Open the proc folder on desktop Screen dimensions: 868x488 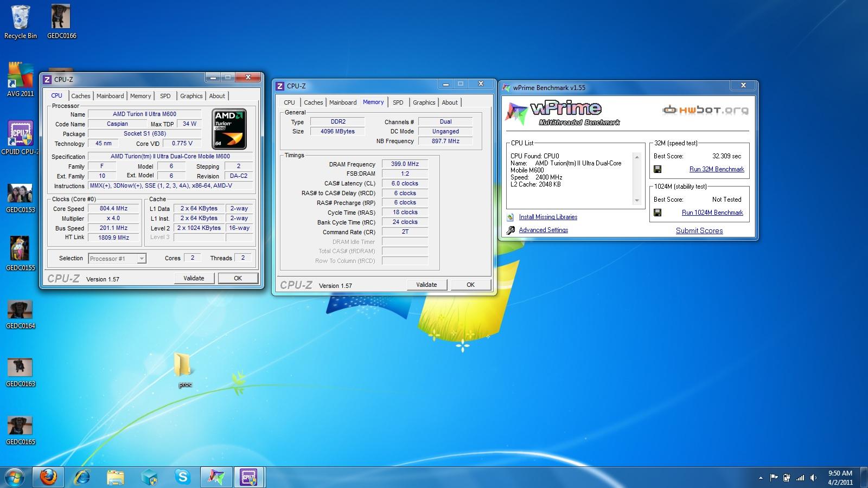[184, 370]
